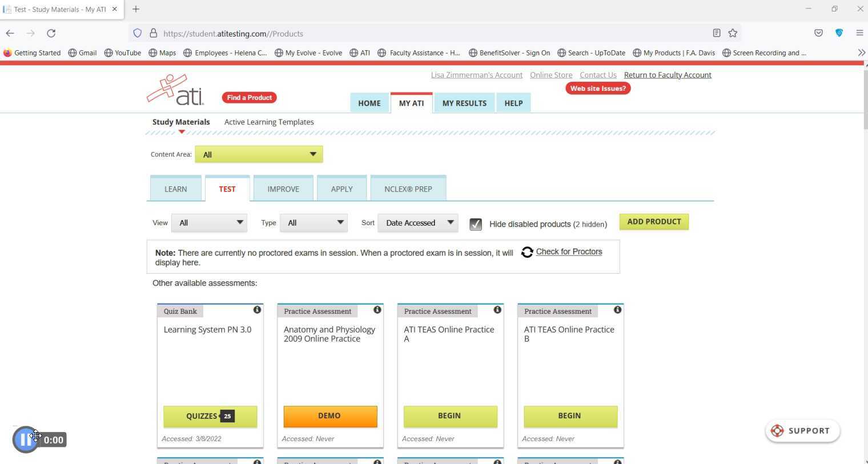The height and width of the screenshot is (464, 868).
Task: Click the info icon on Anatomy and Physiology card
Action: point(377,310)
